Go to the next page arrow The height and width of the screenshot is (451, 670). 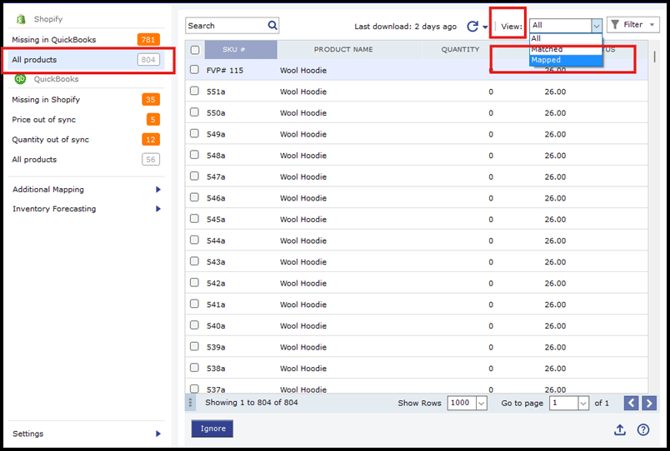(649, 403)
